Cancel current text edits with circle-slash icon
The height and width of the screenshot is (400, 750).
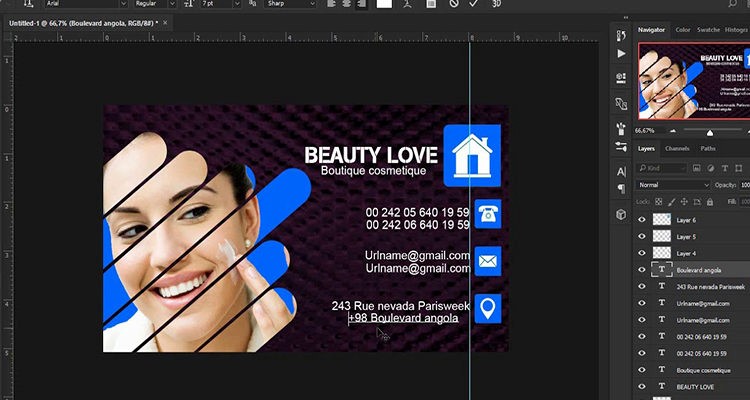click(454, 3)
